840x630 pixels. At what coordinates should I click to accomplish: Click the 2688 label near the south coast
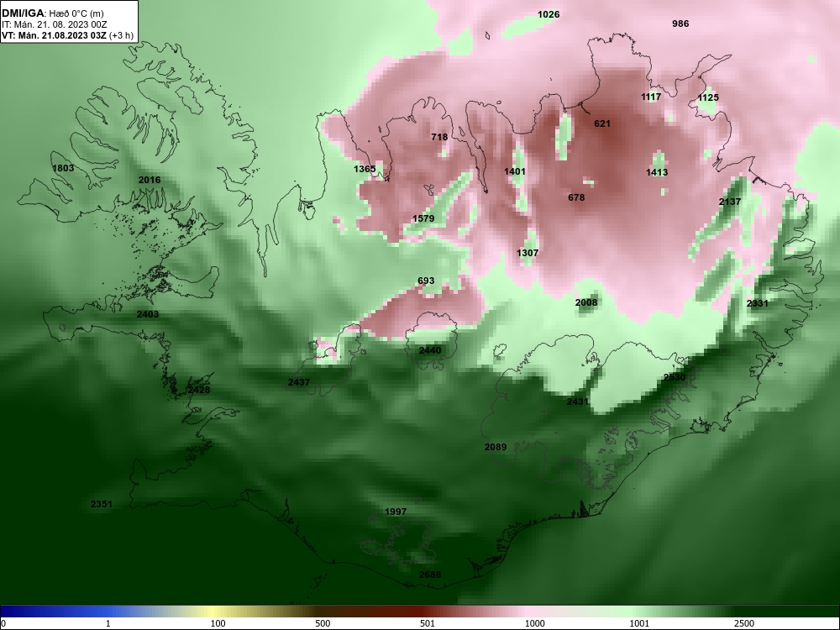point(430,575)
